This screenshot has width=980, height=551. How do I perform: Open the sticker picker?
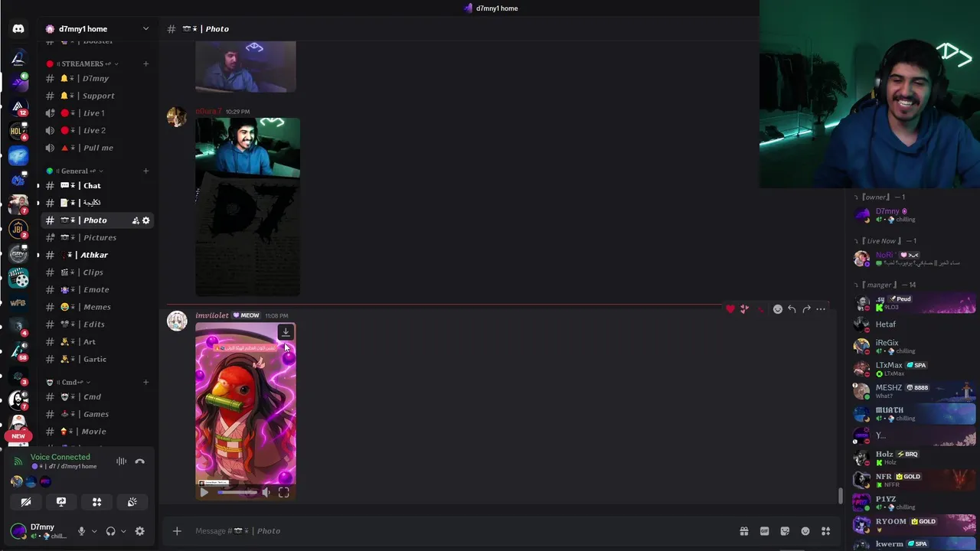[785, 531]
